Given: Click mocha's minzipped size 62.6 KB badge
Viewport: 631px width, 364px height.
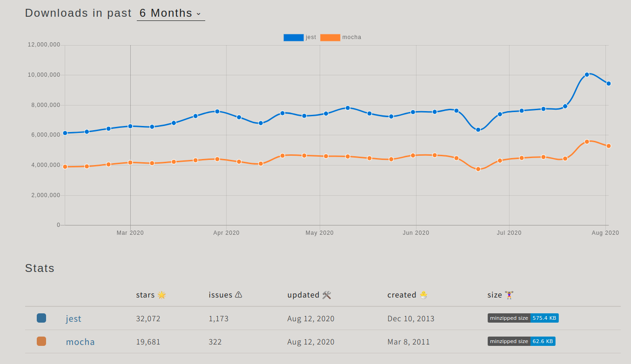Looking at the screenshot, I should 521,341.
